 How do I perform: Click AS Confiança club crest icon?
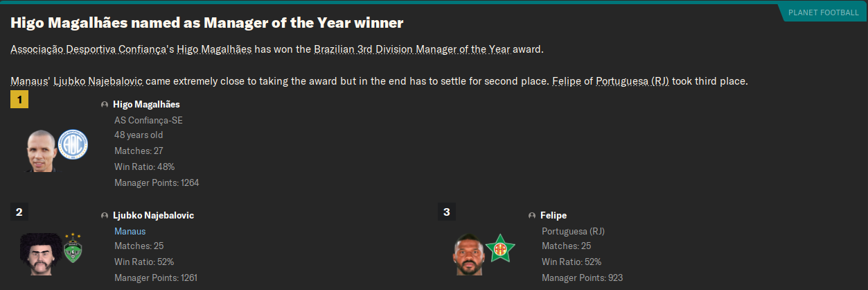pos(71,144)
